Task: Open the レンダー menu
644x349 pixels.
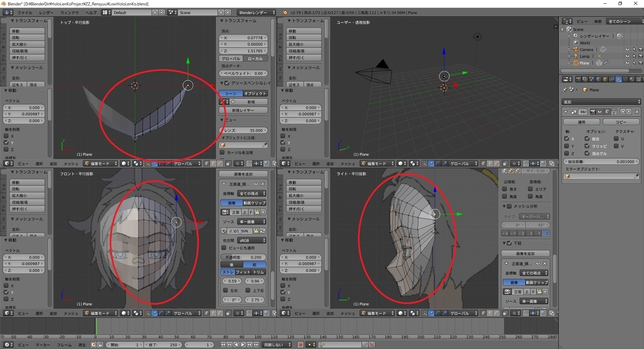Action: (x=46, y=13)
